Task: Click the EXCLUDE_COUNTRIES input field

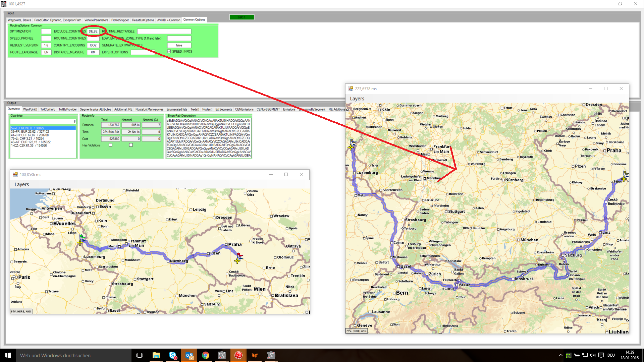Action: pyautogui.click(x=93, y=32)
